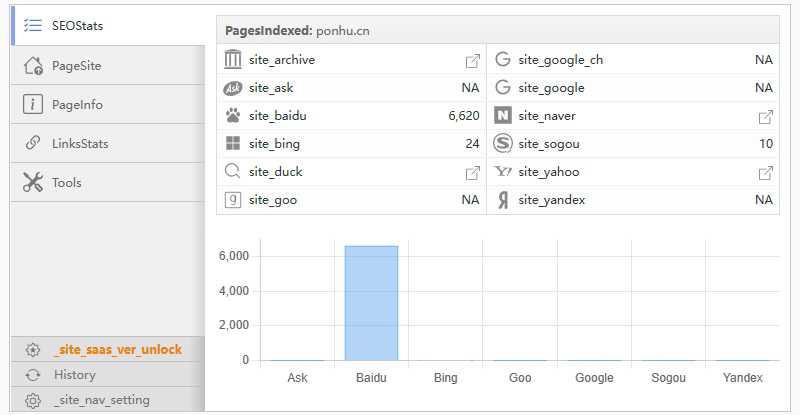
Task: Open the site_archive external link icon
Action: [473, 60]
